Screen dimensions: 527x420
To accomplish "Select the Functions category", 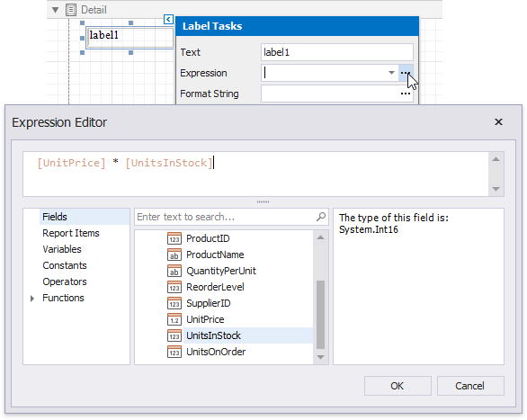I will pyautogui.click(x=63, y=298).
